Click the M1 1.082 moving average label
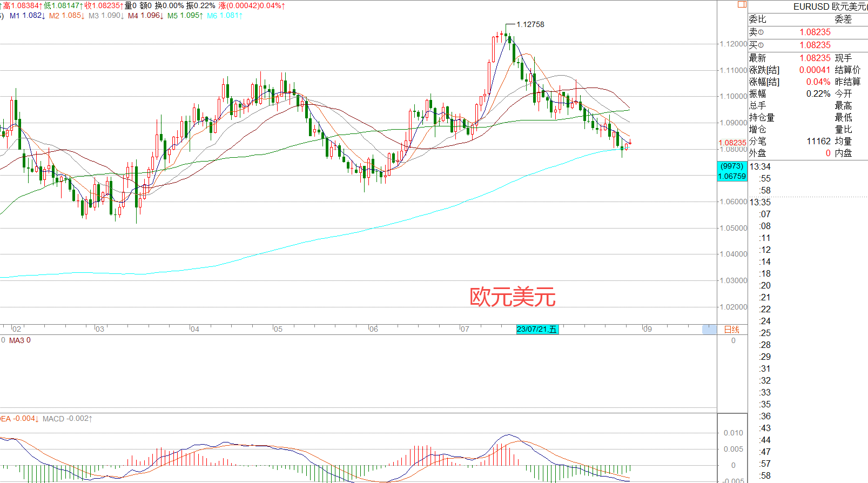The height and width of the screenshot is (483, 868). point(28,16)
